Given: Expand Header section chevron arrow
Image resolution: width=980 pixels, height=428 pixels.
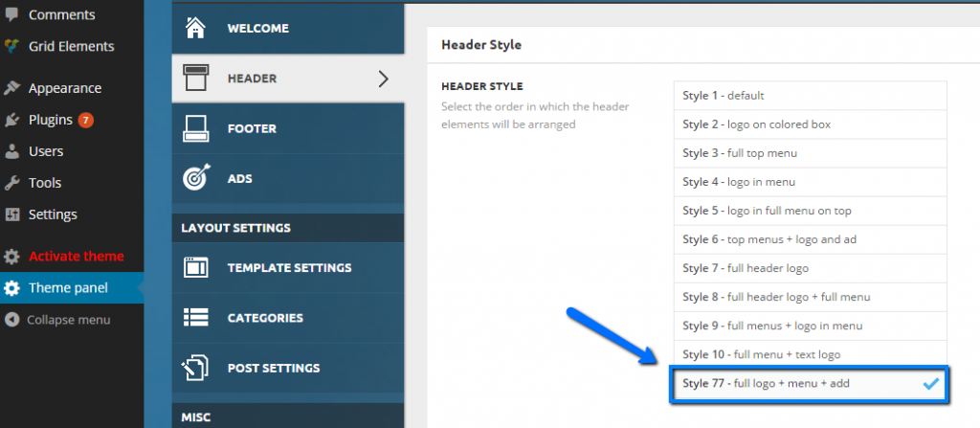Looking at the screenshot, I should tap(384, 79).
